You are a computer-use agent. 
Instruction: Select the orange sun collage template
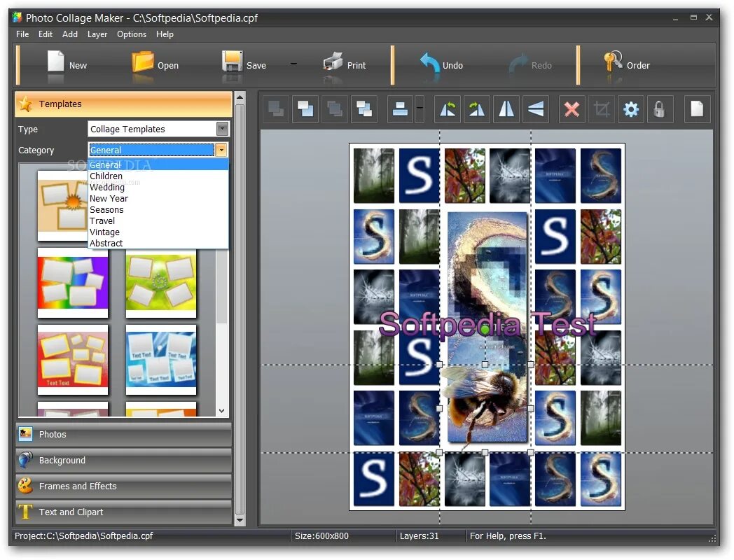(x=63, y=206)
